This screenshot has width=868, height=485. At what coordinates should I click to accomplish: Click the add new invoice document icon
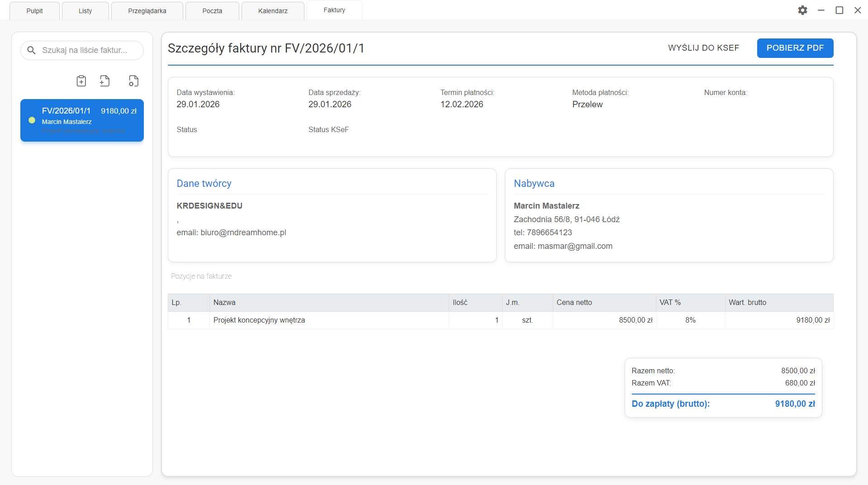105,81
